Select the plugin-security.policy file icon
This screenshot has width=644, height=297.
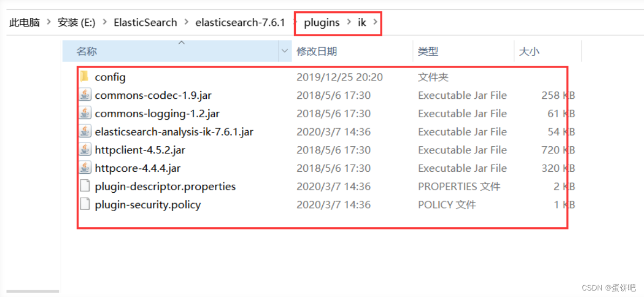[x=85, y=204]
